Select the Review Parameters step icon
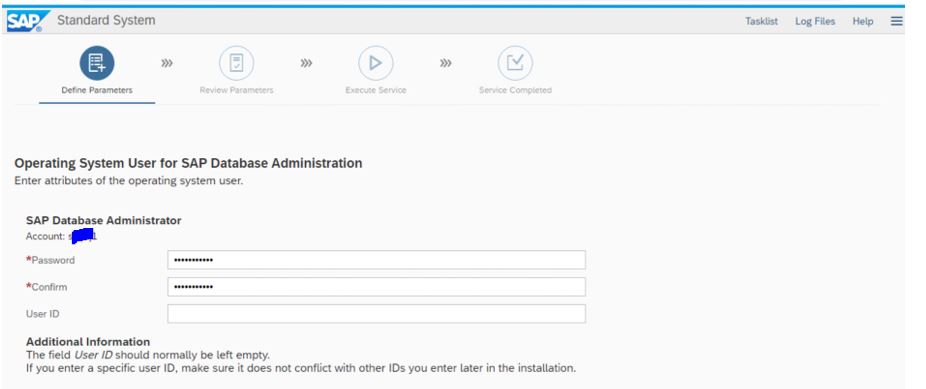The height and width of the screenshot is (389, 926). (236, 63)
